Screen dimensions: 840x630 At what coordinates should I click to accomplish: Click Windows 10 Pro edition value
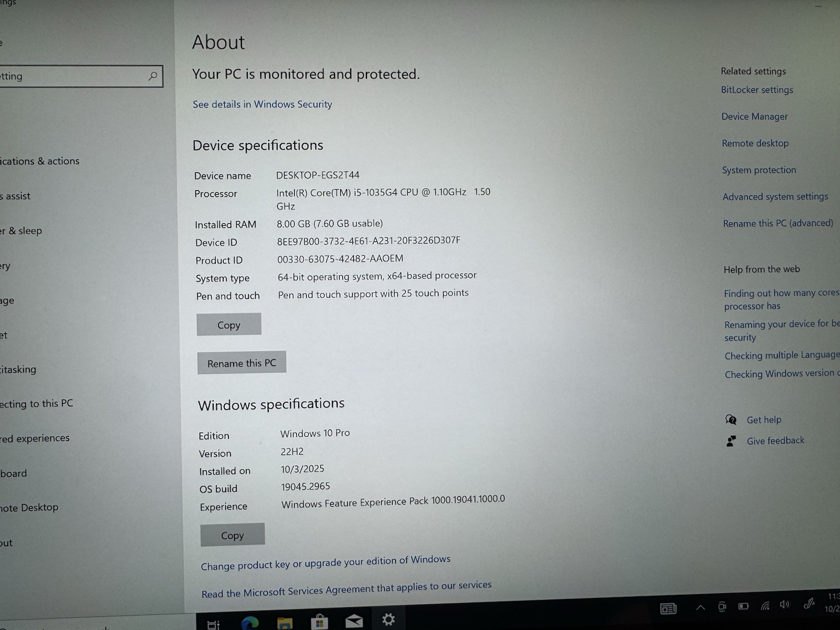click(x=315, y=434)
